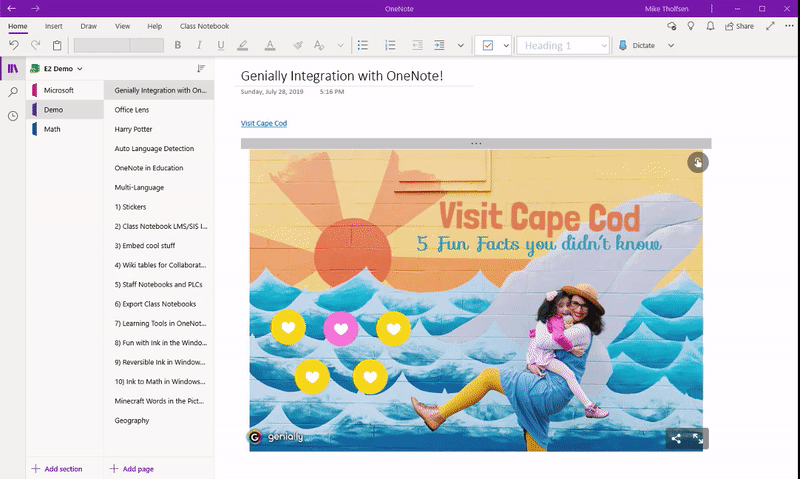Click the Dictate microphone button
800x479 pixels.
click(637, 45)
